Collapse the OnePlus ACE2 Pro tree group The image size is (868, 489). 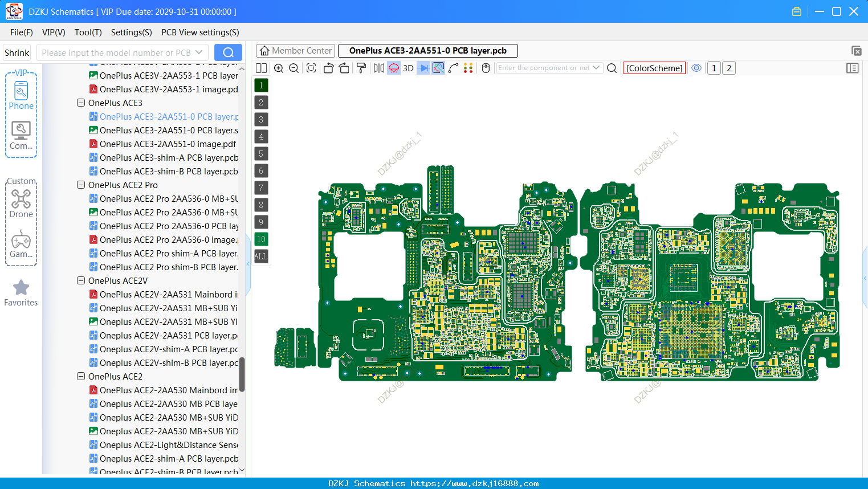click(x=81, y=185)
